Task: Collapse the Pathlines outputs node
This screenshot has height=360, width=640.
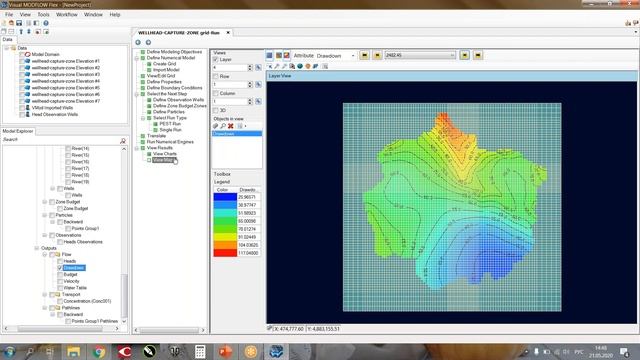Action: click(44, 308)
